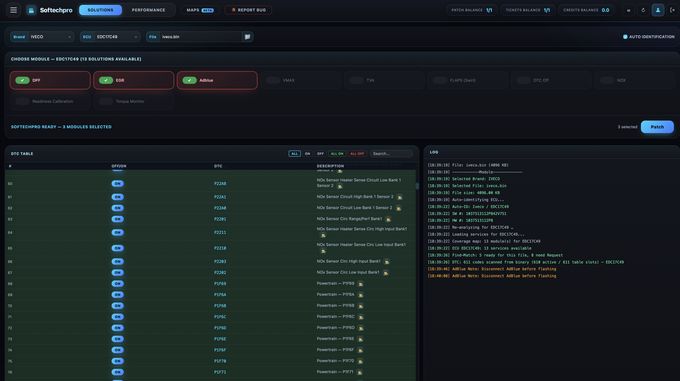Image resolution: width=680 pixels, height=381 pixels.
Task: Click the Report Bug button
Action: (248, 10)
